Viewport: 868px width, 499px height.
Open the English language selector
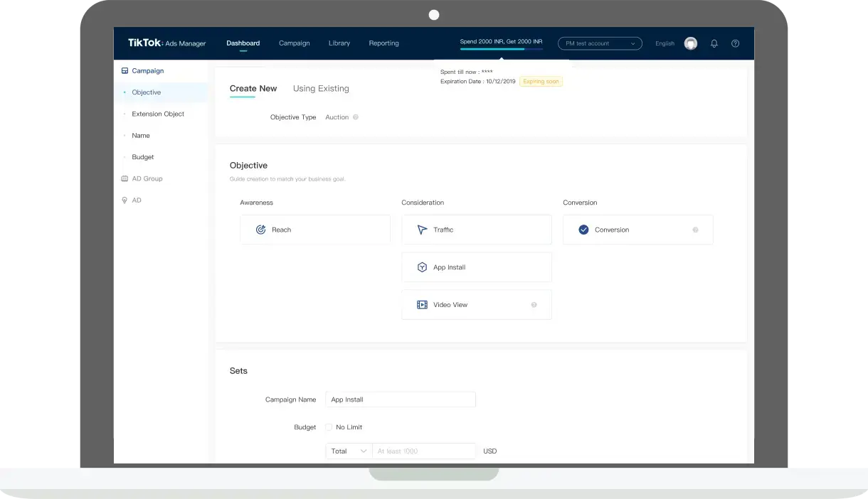tap(665, 43)
